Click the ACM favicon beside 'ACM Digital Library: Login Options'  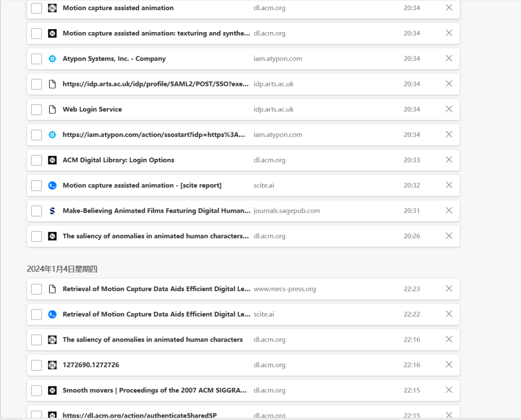(52, 160)
